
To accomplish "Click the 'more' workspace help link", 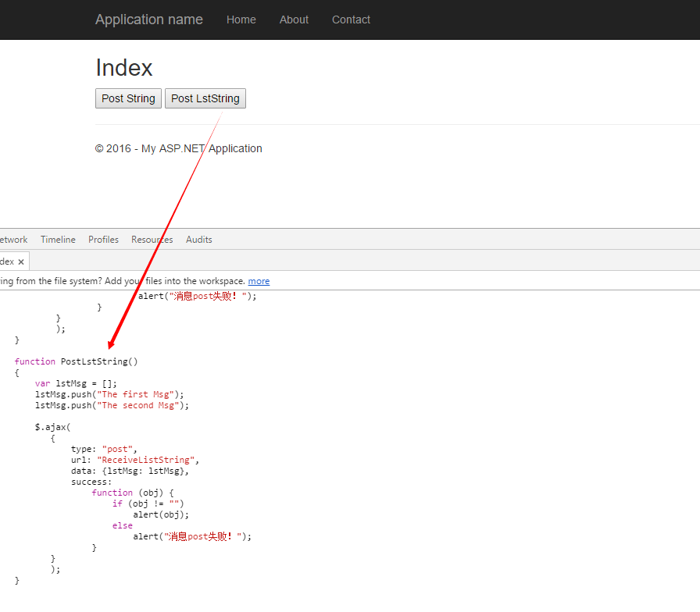I will (x=259, y=281).
